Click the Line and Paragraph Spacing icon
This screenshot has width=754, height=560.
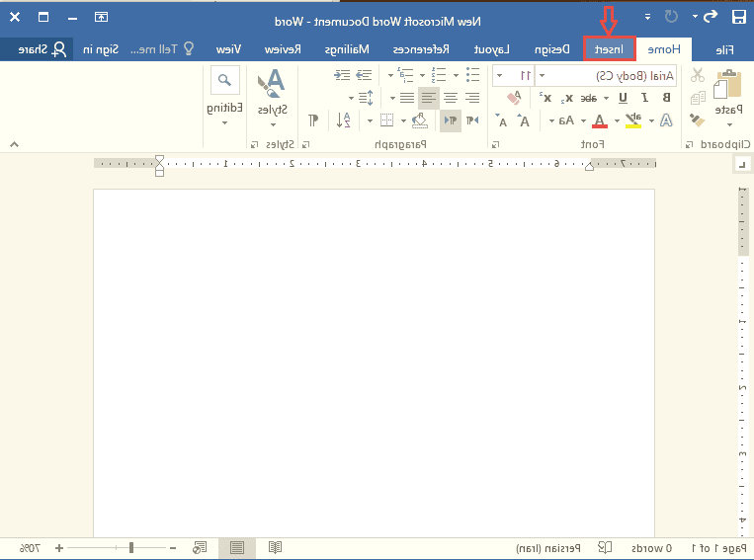[366, 98]
